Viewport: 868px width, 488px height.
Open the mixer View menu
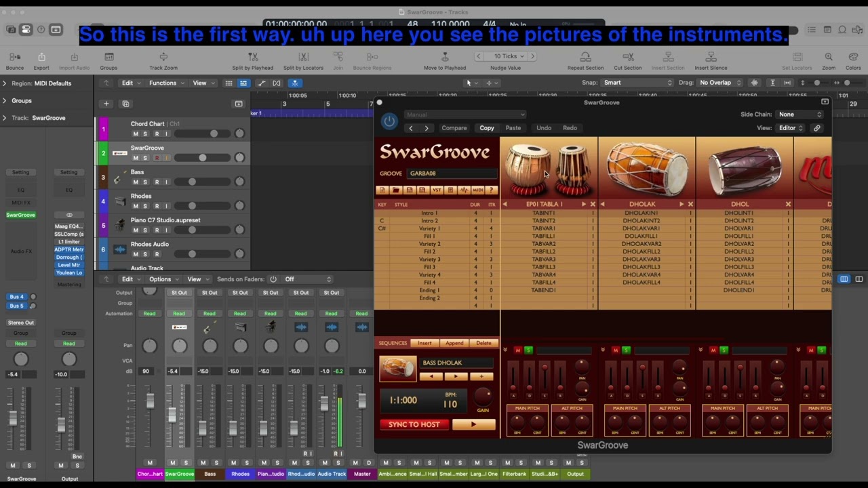[197, 279]
